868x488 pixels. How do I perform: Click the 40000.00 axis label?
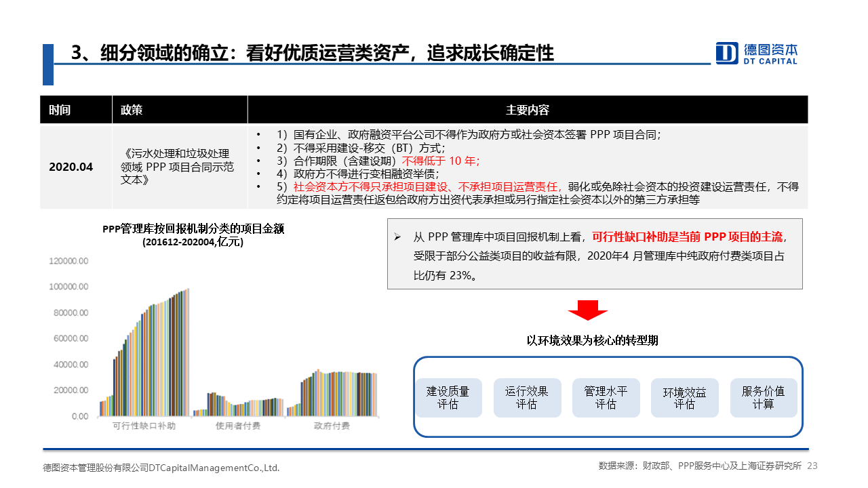(x=70, y=365)
